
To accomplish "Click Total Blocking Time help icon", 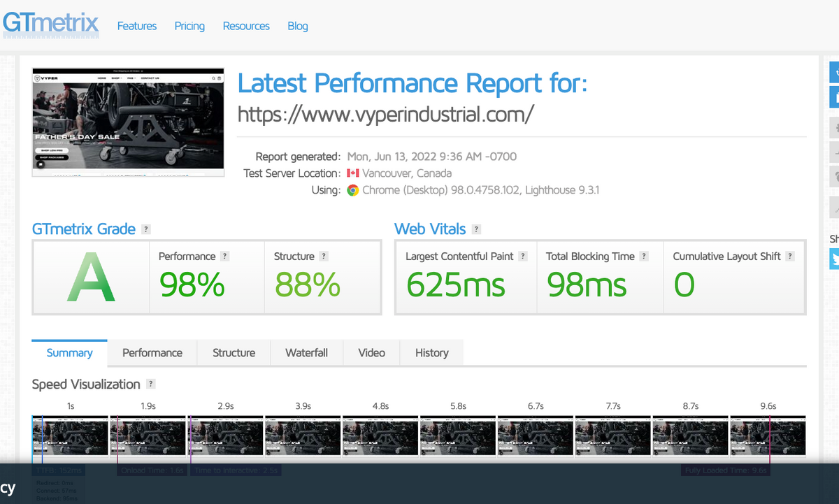I will [644, 257].
